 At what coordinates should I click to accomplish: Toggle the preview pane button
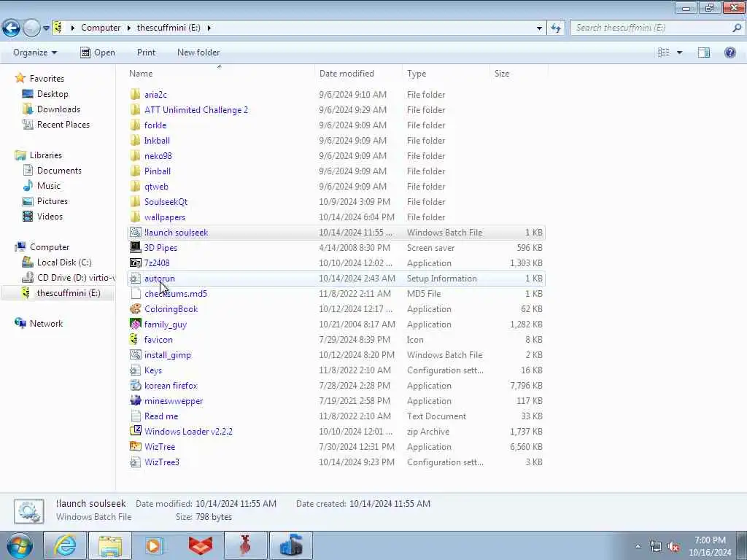(x=704, y=52)
